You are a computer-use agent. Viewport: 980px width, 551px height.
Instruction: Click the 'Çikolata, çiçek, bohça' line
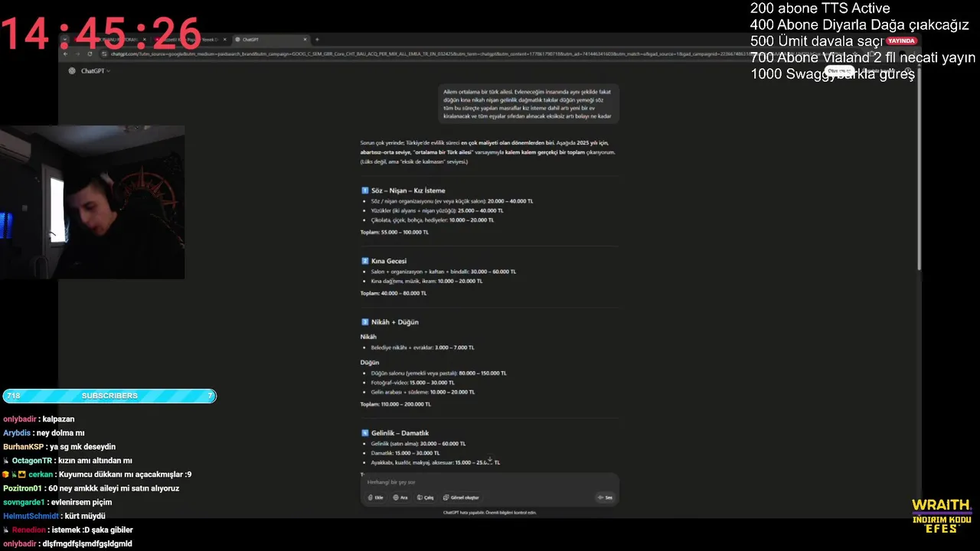pyautogui.click(x=433, y=220)
